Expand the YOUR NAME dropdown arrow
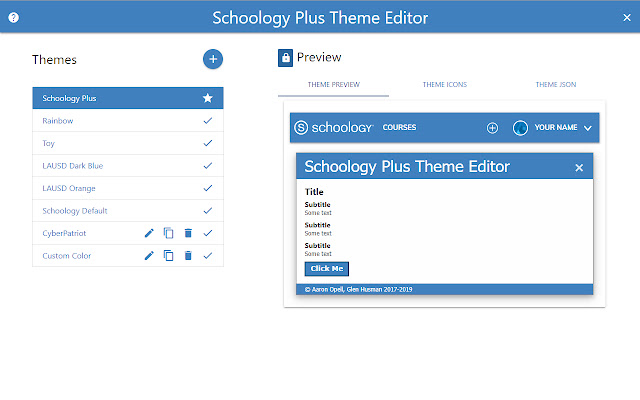Screen dimensions: 640x400 click(x=588, y=128)
